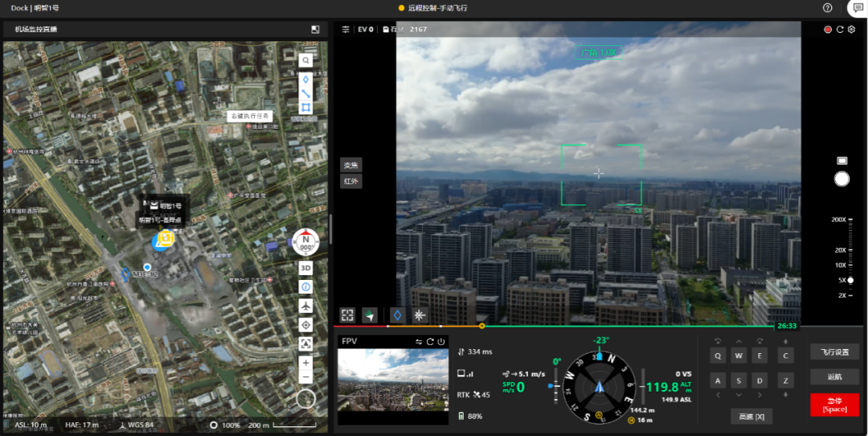
Task: Toggle the focus frame icon
Action: coord(347,315)
